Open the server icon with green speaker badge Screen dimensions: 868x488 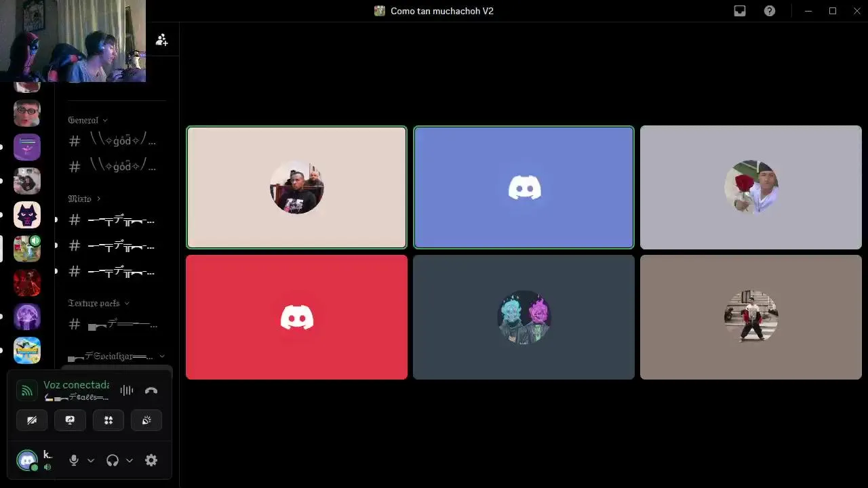pyautogui.click(x=27, y=249)
